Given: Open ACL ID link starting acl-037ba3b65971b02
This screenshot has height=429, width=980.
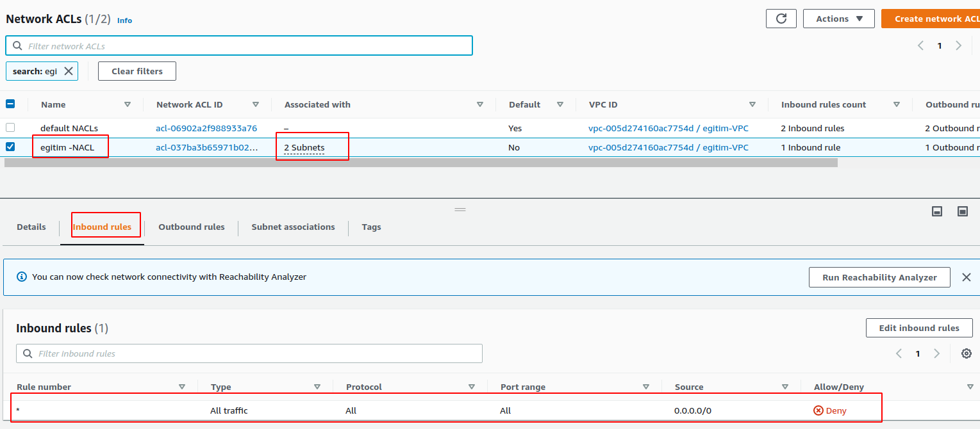Looking at the screenshot, I should pos(206,147).
